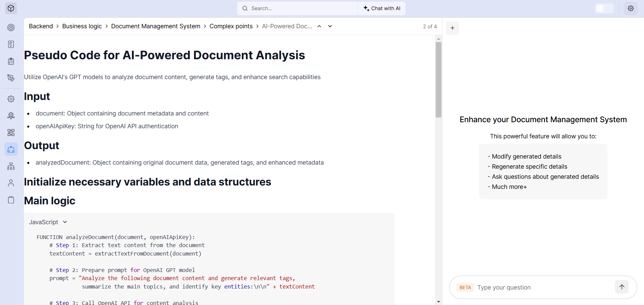Open the org-chart hierarchy sidebar icon

pyautogui.click(x=11, y=166)
